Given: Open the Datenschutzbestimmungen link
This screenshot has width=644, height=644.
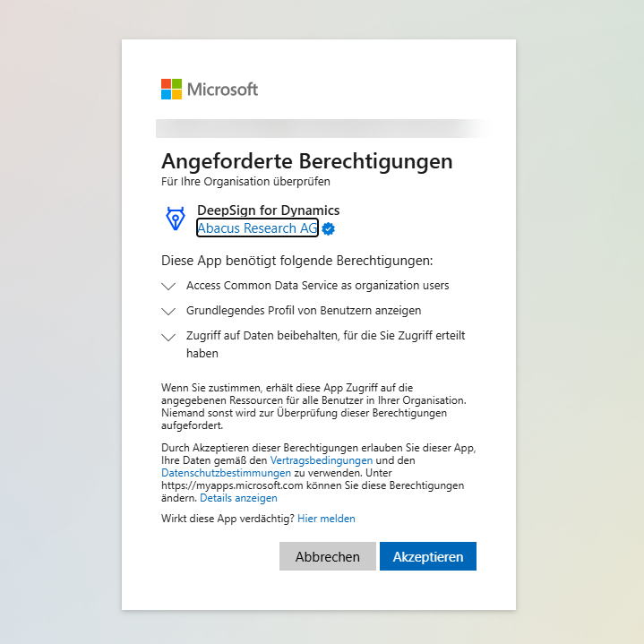Looking at the screenshot, I should (x=226, y=473).
